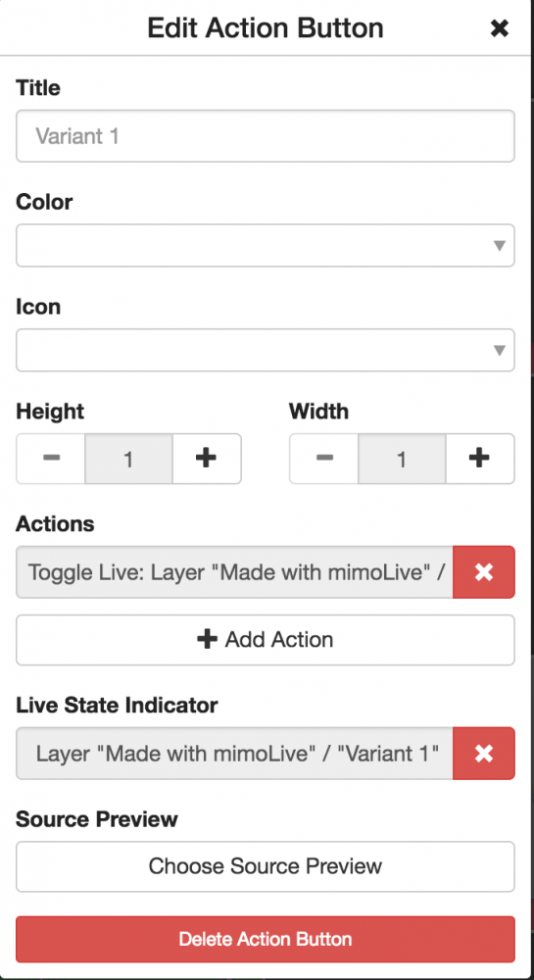Select the Live State Indicator entry
Screen dimensions: 534x980
click(x=235, y=753)
